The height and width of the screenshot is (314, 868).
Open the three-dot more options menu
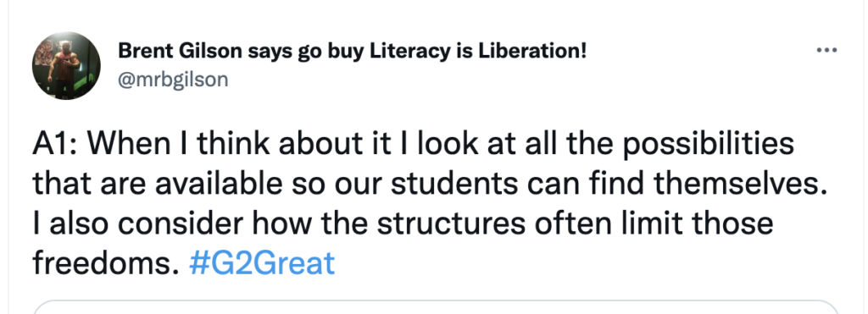(x=827, y=50)
